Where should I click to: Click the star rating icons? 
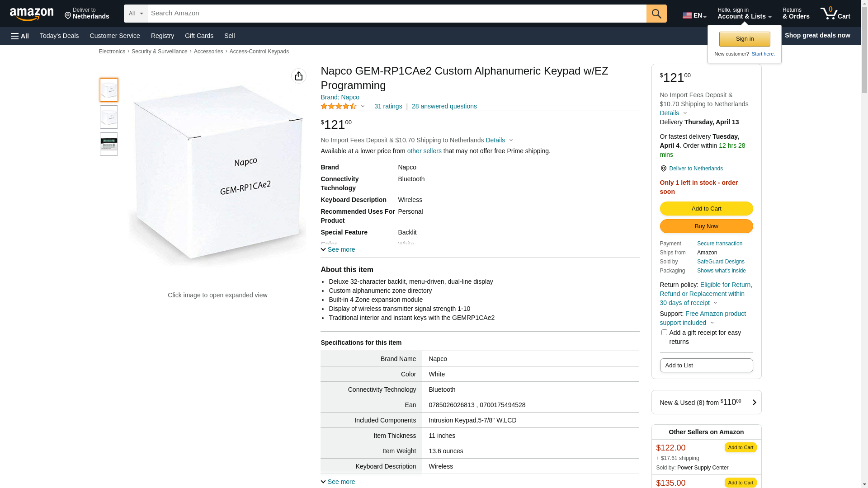(339, 107)
